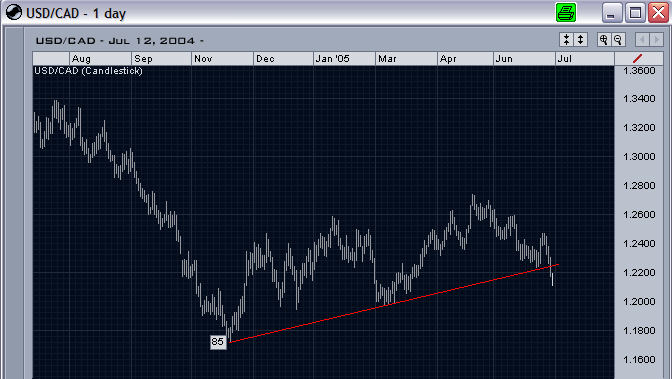
Task: Click the USD/CAD window title icon
Action: [x=14, y=12]
